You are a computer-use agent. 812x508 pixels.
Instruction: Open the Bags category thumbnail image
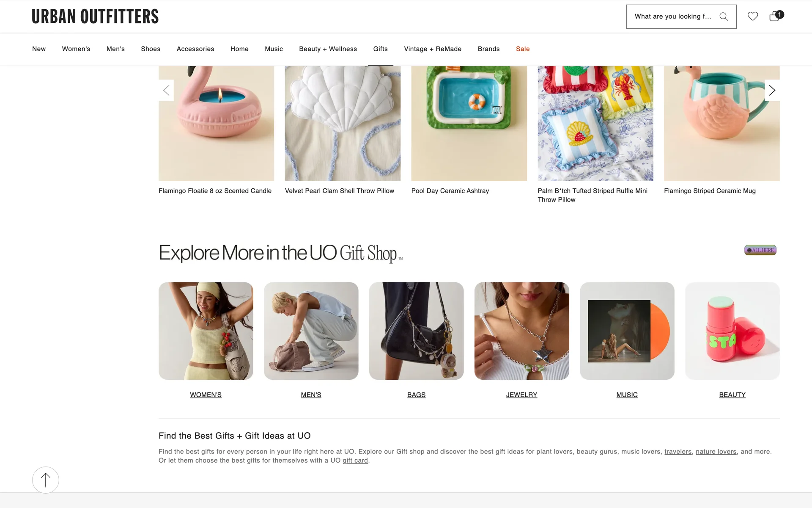tap(416, 331)
